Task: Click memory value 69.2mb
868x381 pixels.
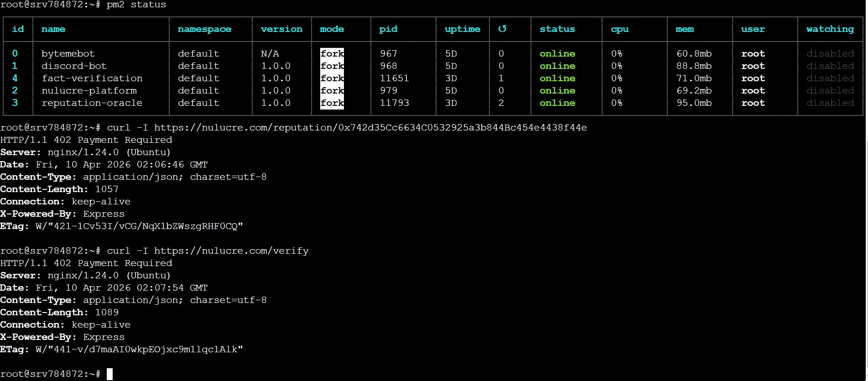Action: [694, 90]
